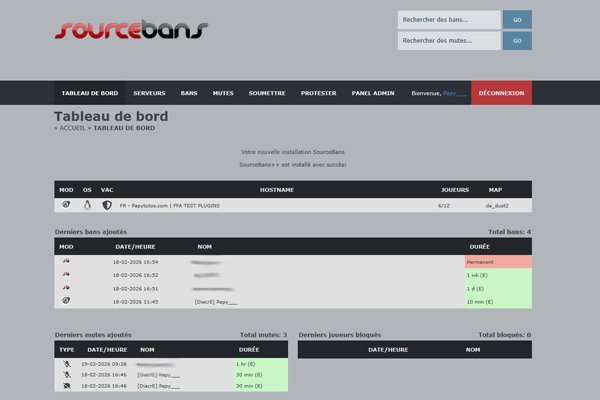This screenshot has width=600, height=400.
Task: Focus the 'Rechercher des bans' search field
Action: (x=447, y=19)
